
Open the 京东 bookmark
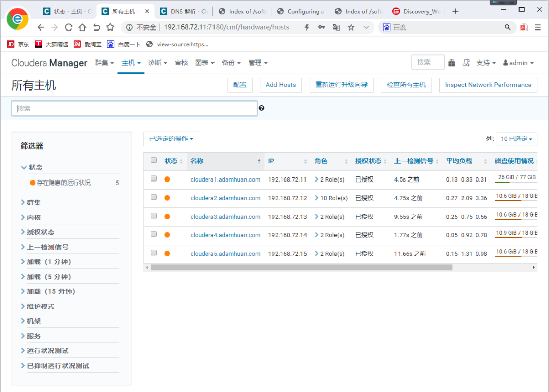click(x=18, y=44)
